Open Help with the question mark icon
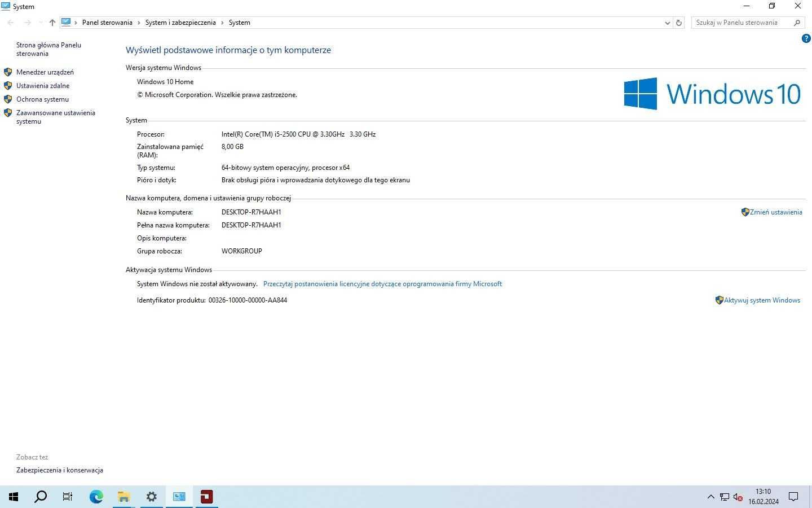 (x=806, y=38)
